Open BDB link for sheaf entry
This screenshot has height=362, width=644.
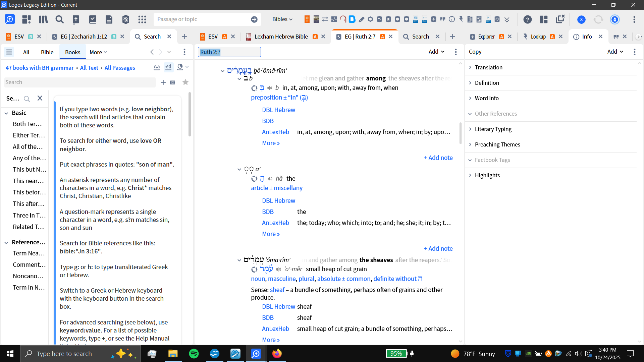click(268, 318)
